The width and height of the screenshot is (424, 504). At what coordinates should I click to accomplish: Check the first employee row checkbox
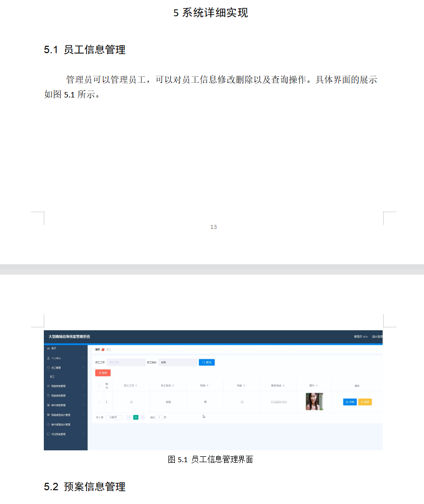coord(98,402)
